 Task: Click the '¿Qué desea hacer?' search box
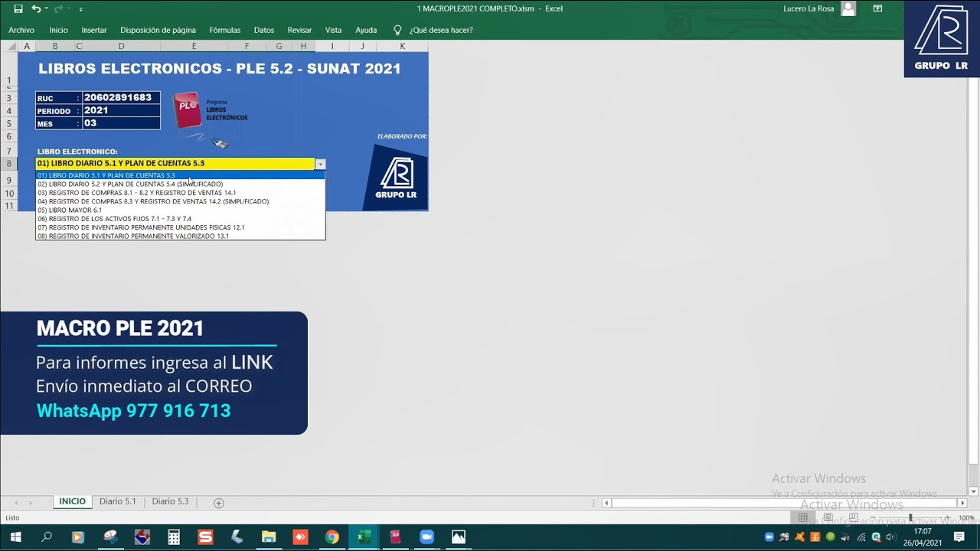[433, 30]
